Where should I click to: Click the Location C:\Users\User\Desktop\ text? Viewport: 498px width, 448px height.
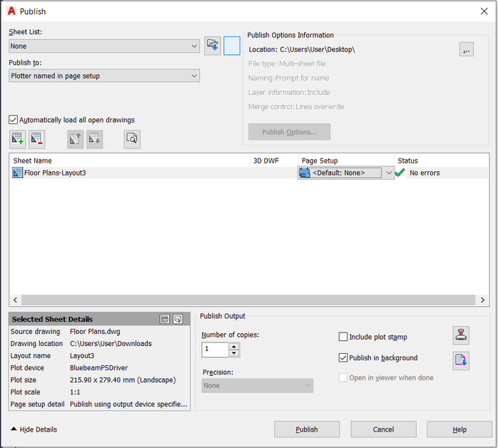pyautogui.click(x=302, y=49)
